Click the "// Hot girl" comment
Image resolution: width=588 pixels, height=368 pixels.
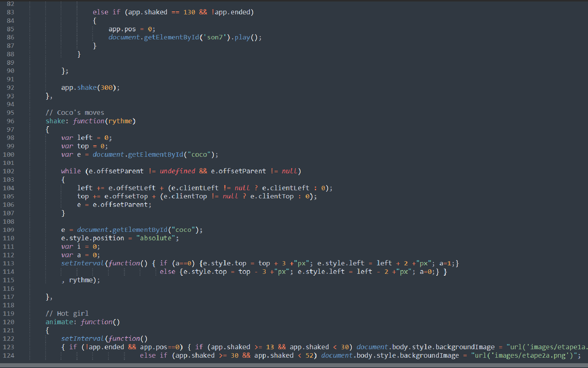tap(67, 314)
